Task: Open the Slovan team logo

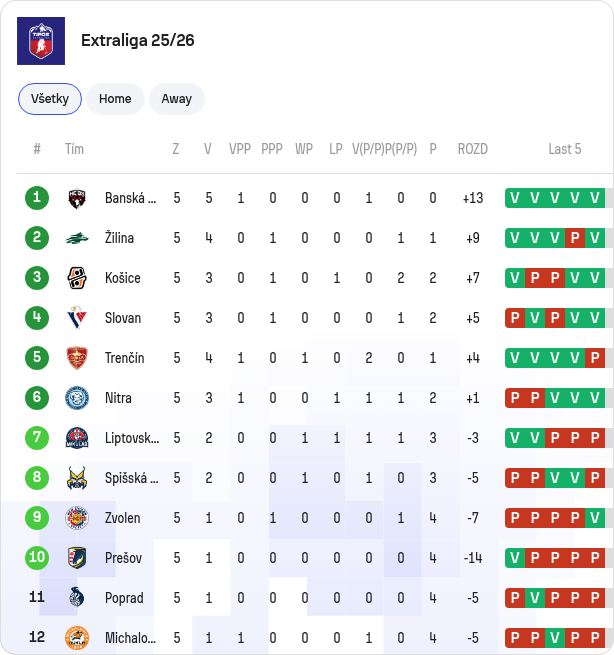Action: pos(77,318)
